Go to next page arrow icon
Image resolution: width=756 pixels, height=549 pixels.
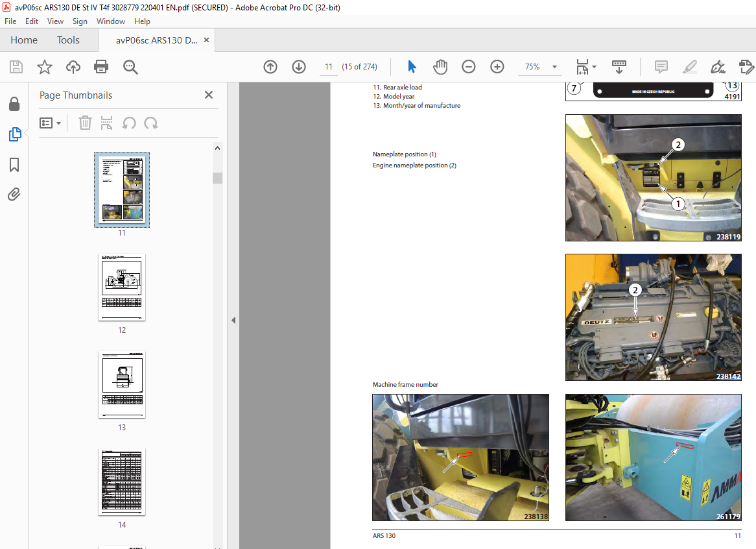point(299,67)
